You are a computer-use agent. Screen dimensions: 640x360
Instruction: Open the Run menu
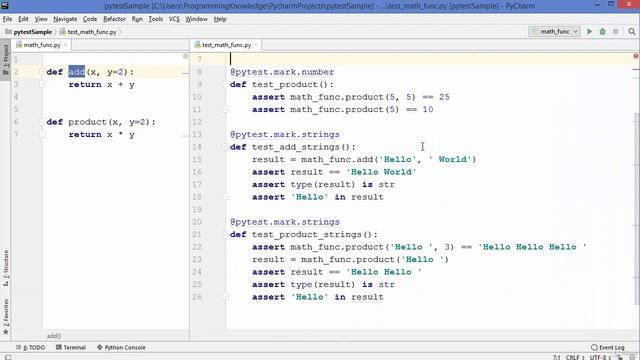[137, 19]
